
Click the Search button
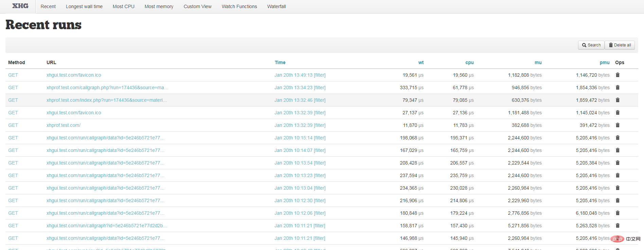tap(591, 45)
